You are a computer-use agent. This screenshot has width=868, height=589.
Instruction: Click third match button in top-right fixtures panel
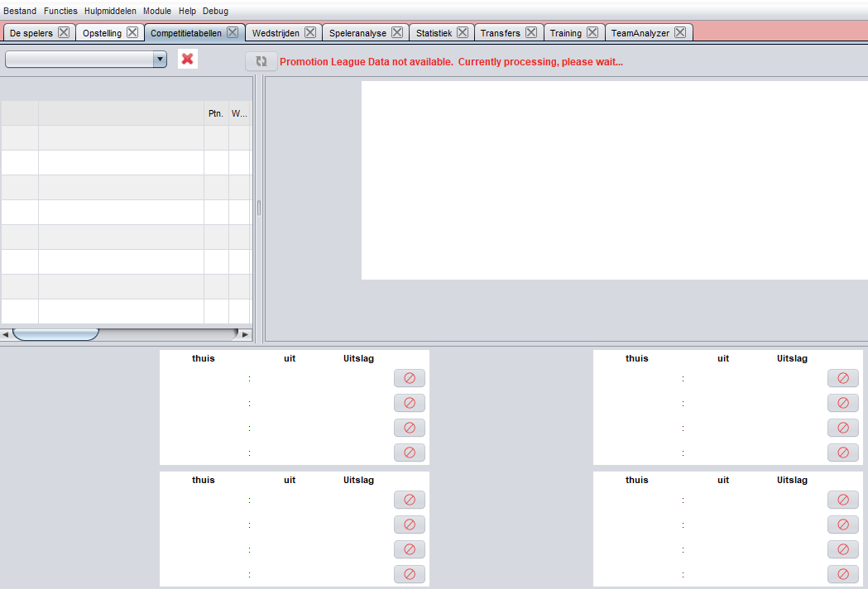coord(843,428)
